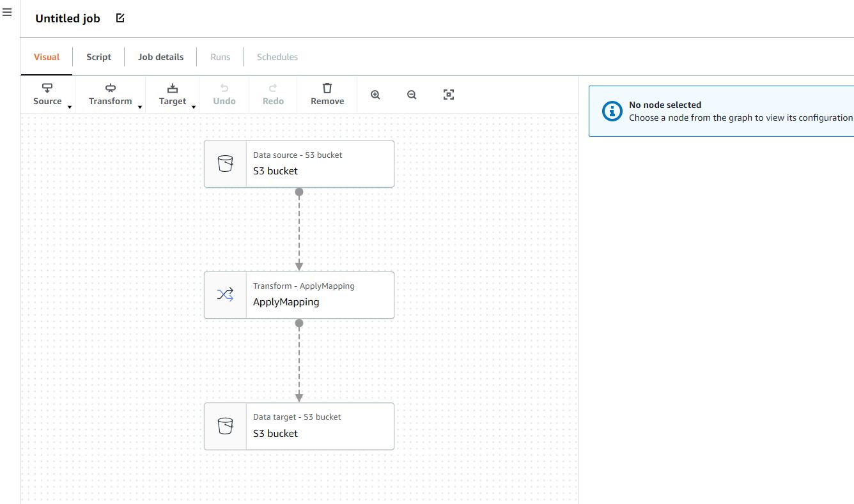Click the 'Untitled job' title text

click(68, 19)
